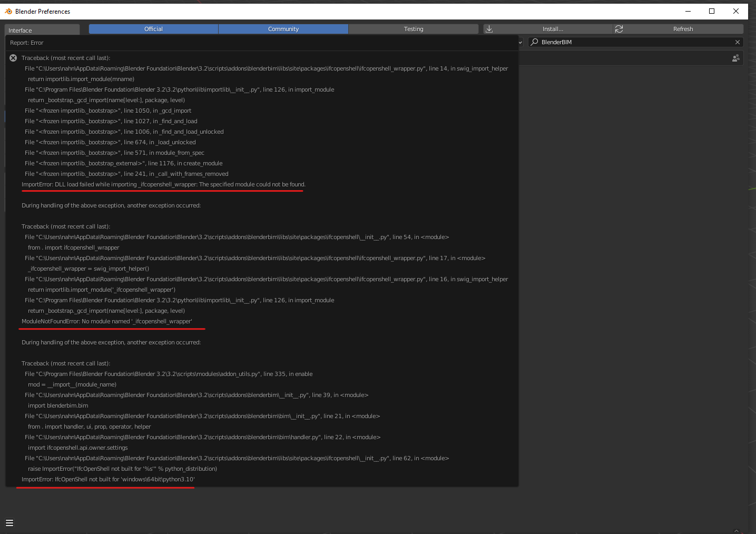Click the Refresh button
The image size is (756, 534).
tap(683, 29)
